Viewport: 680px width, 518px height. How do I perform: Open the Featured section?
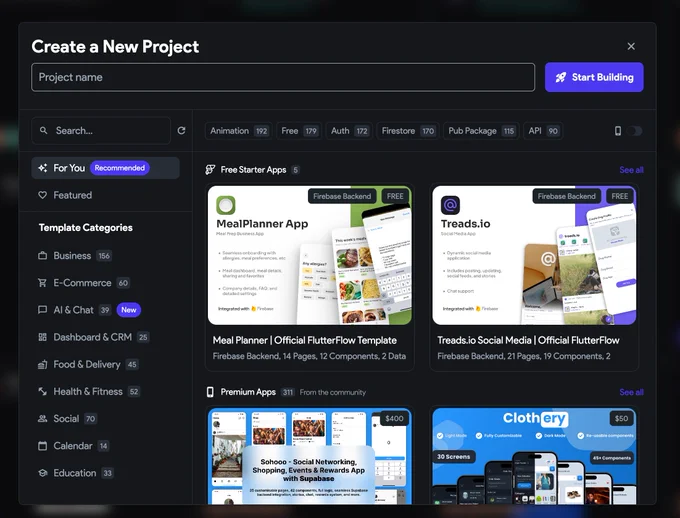pyautogui.click(x=105, y=195)
